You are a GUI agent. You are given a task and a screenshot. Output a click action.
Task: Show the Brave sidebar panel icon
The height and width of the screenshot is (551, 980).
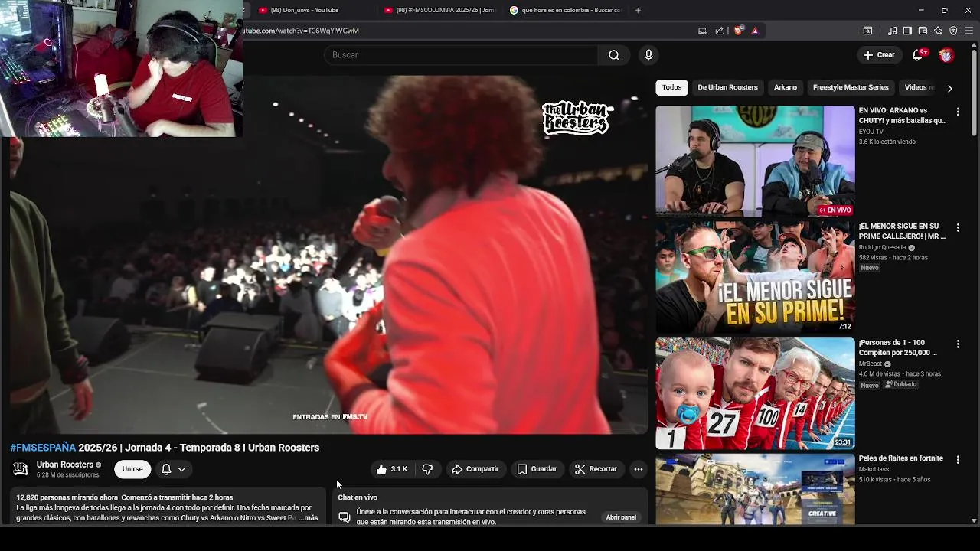coord(907,31)
